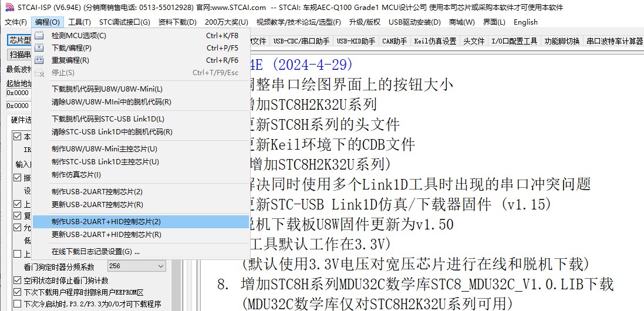Open the 商城(W) menu
Viewport: 644px width, 311px height.
point(461,22)
